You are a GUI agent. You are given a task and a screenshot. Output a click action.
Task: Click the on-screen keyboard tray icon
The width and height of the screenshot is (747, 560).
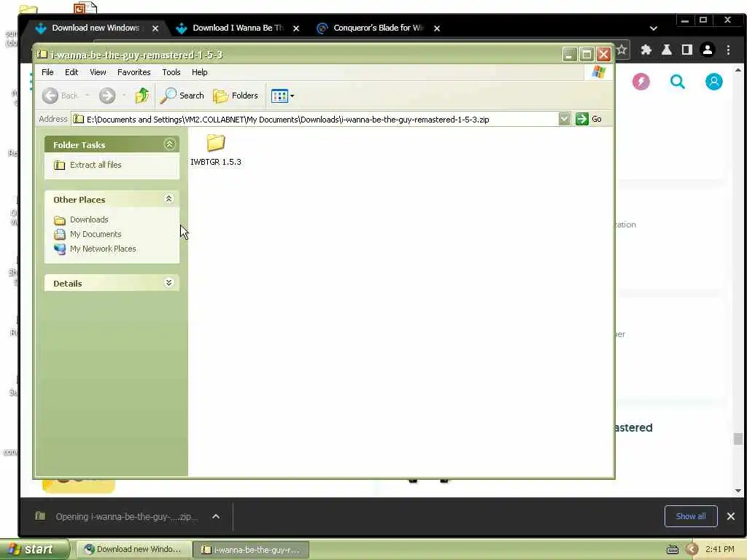tap(672, 550)
